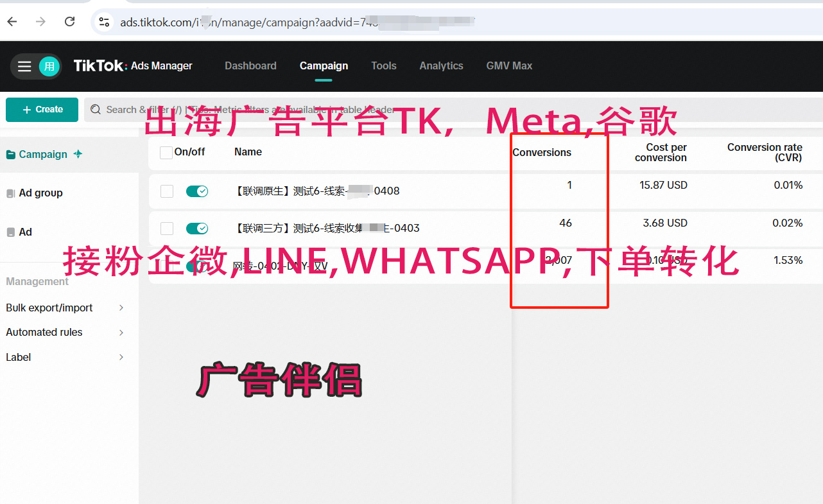Click the Create button

(x=42, y=110)
